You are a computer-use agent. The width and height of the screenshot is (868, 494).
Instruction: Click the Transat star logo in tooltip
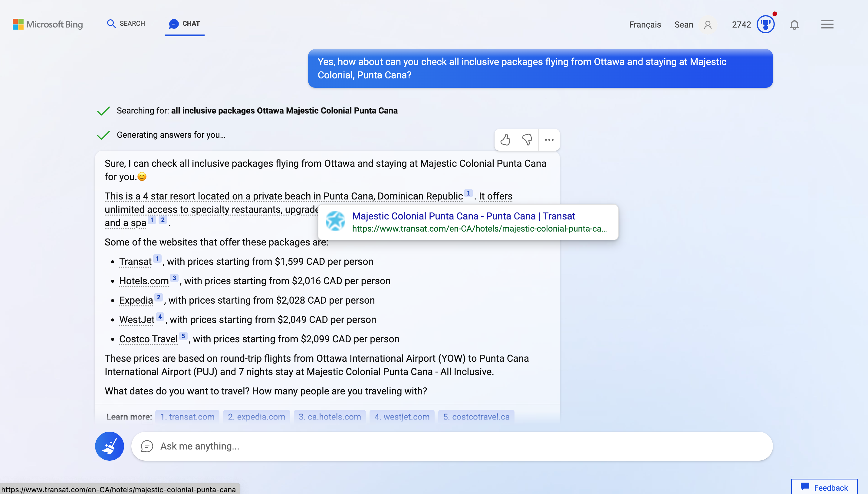[x=335, y=221]
